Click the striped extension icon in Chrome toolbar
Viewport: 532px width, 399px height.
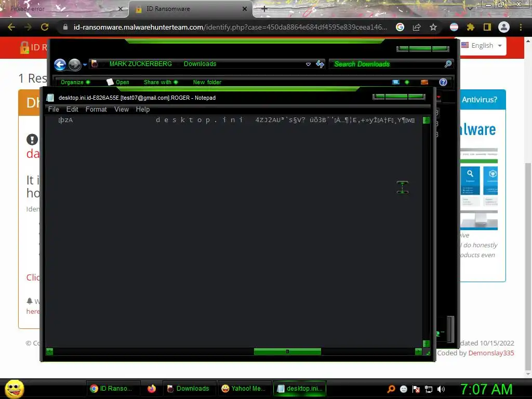point(454,27)
